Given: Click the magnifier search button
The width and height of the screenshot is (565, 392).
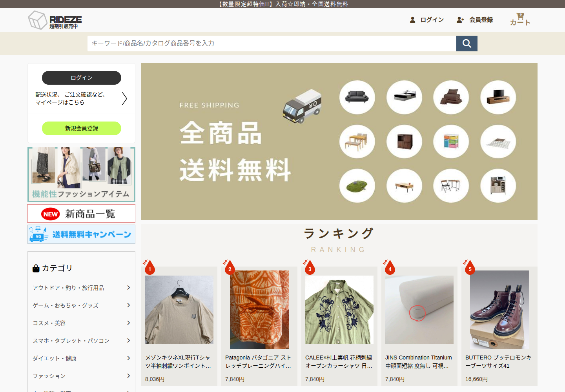Looking at the screenshot, I should tap(467, 44).
